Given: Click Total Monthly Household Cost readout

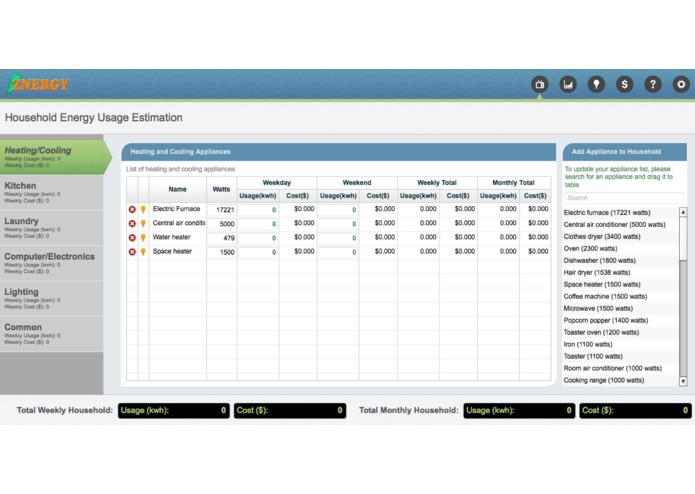Looking at the screenshot, I should click(635, 411).
